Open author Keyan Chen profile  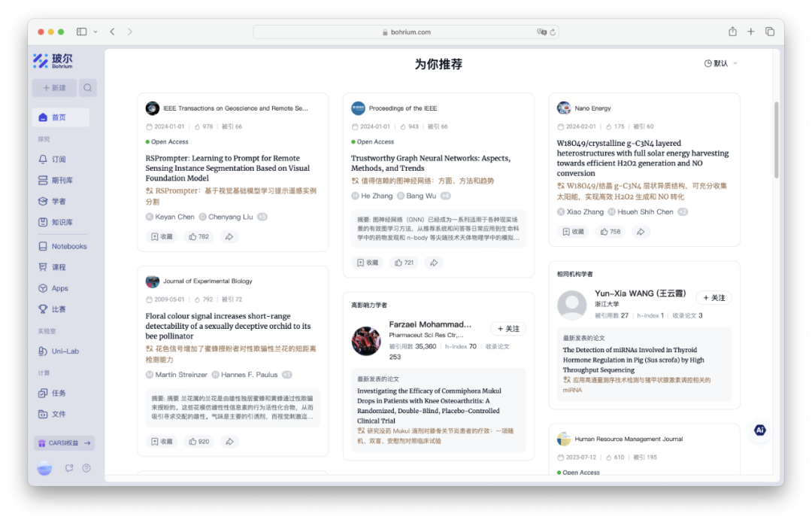[x=175, y=217]
